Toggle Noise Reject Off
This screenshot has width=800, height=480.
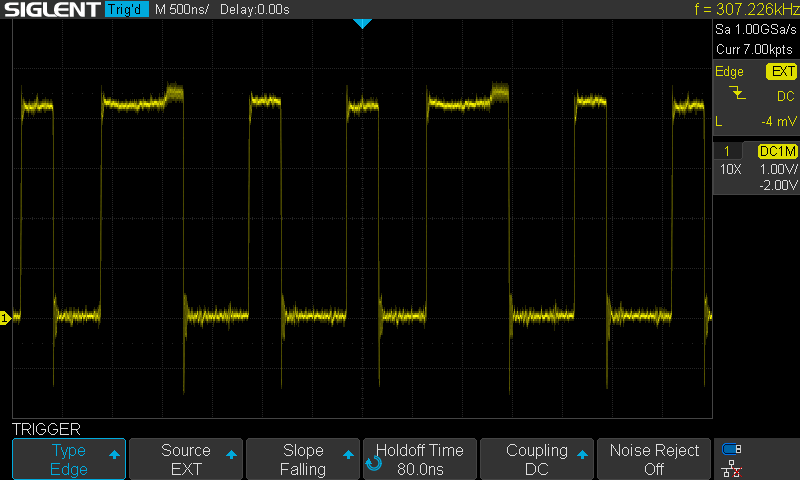[x=654, y=459]
